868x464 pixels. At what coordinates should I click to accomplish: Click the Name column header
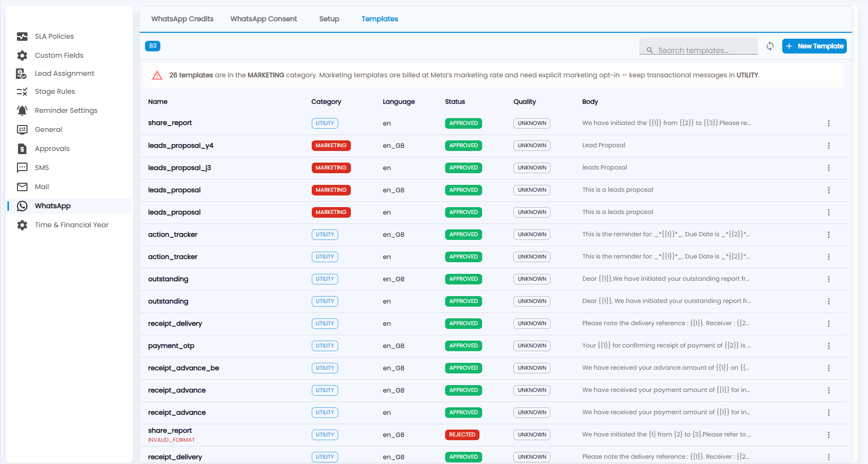click(x=158, y=102)
